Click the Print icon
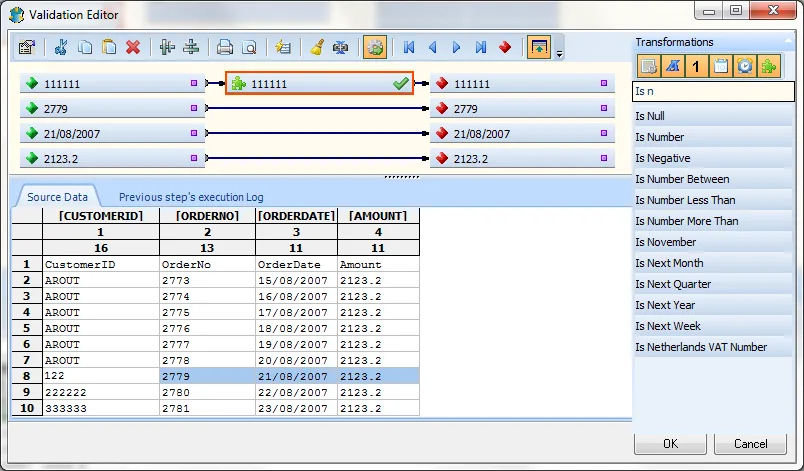The width and height of the screenshot is (804, 471). tap(225, 48)
